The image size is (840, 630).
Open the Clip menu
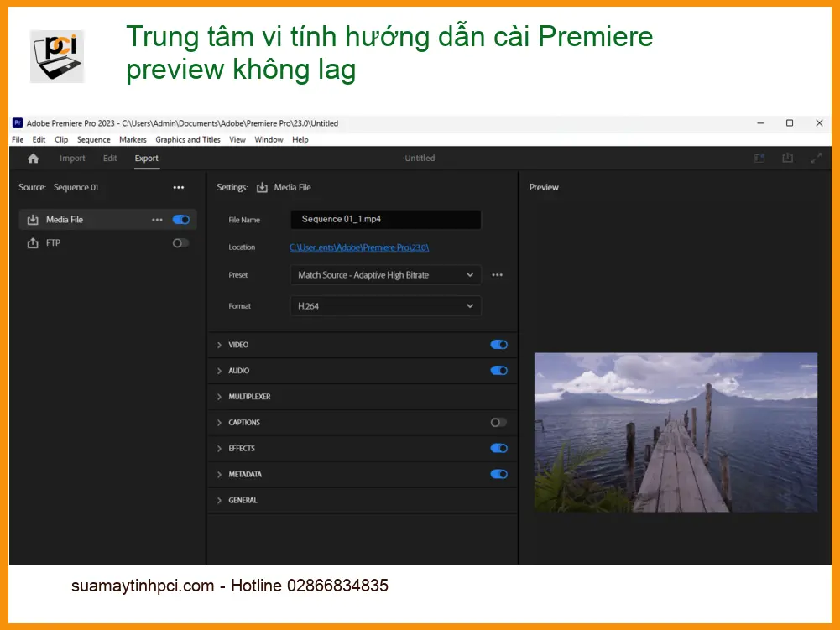click(x=61, y=139)
